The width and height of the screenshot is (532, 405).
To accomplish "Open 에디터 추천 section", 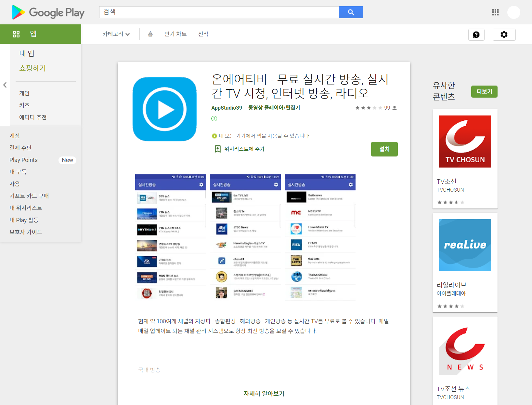I will tap(33, 117).
